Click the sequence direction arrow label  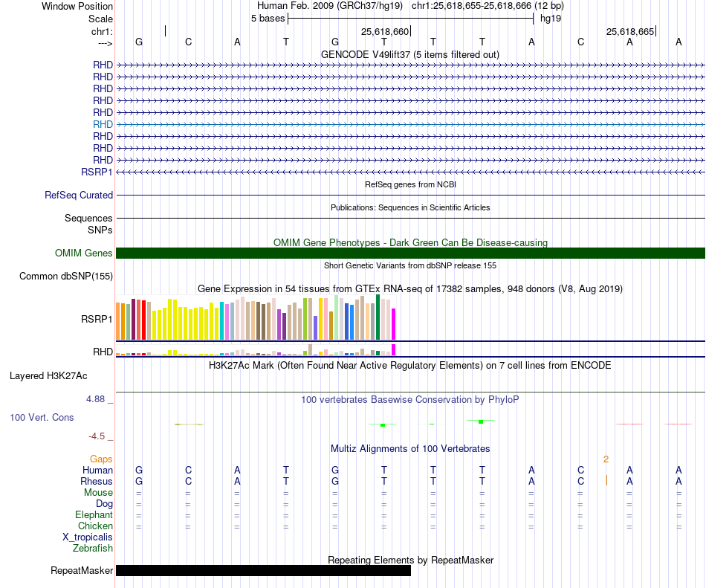tap(105, 43)
